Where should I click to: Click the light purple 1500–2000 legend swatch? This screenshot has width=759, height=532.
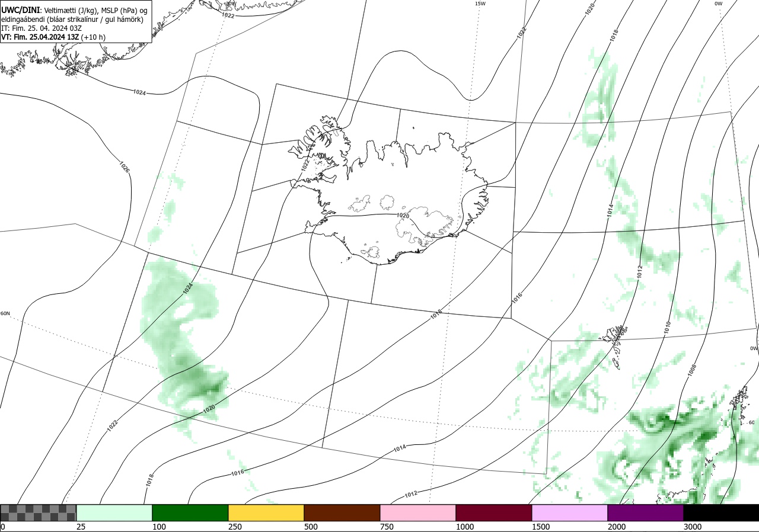coord(570,512)
